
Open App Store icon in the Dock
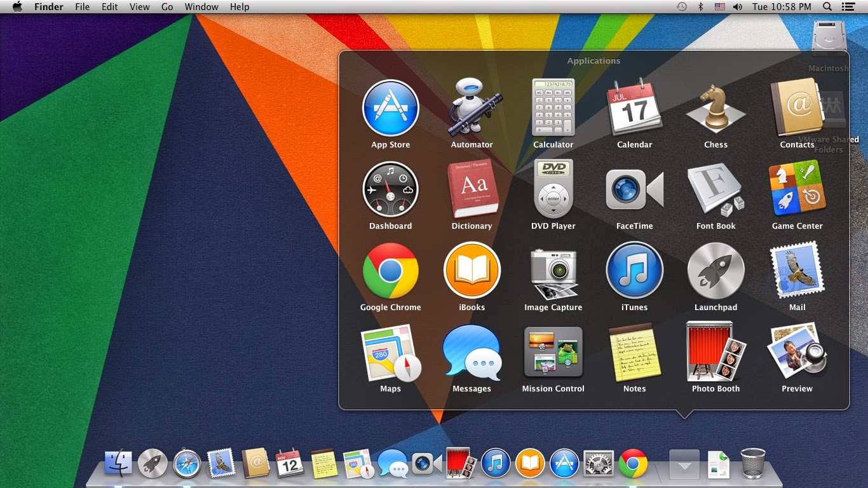click(564, 463)
